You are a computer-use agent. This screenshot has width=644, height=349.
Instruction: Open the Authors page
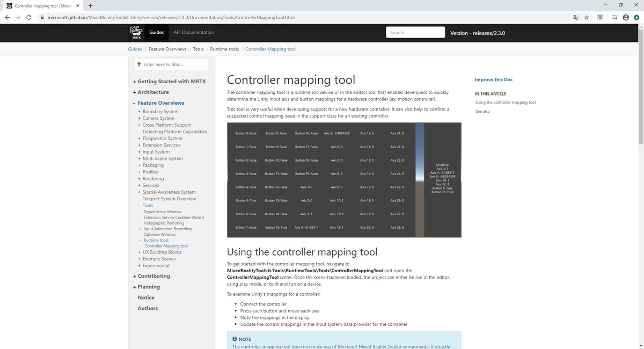(148, 308)
